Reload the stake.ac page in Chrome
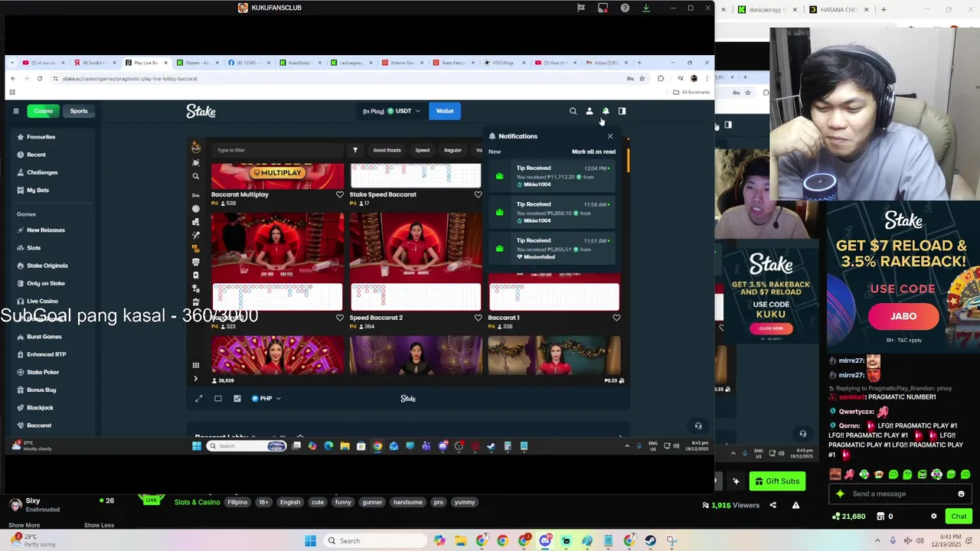 coord(40,78)
